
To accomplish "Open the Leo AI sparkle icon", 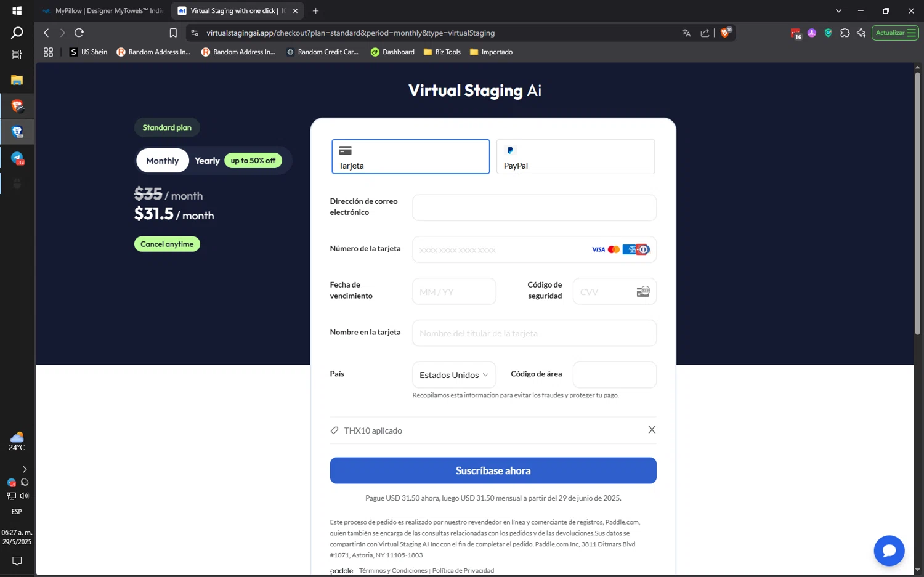I will coord(861,33).
